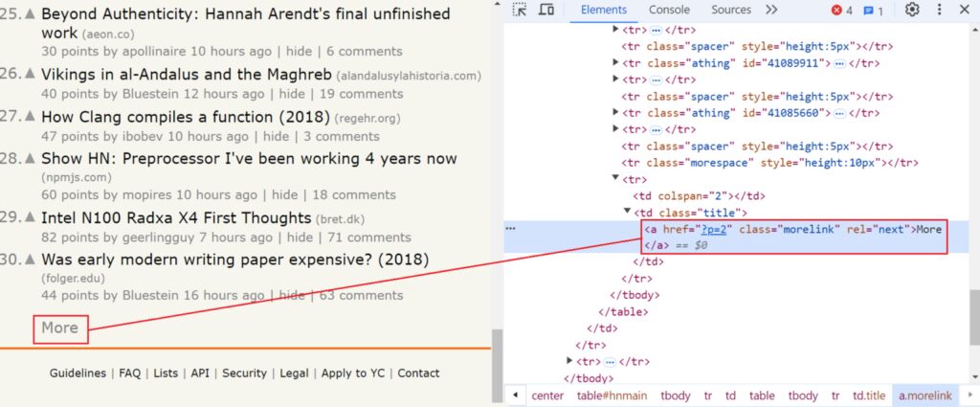
Task: Upvote the How Clang compiles a function story
Action: point(32,117)
